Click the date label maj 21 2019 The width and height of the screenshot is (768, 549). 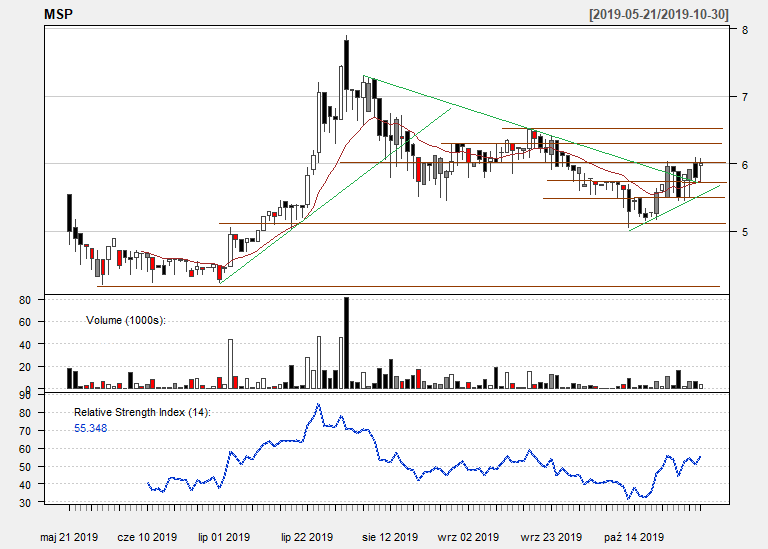[69, 537]
